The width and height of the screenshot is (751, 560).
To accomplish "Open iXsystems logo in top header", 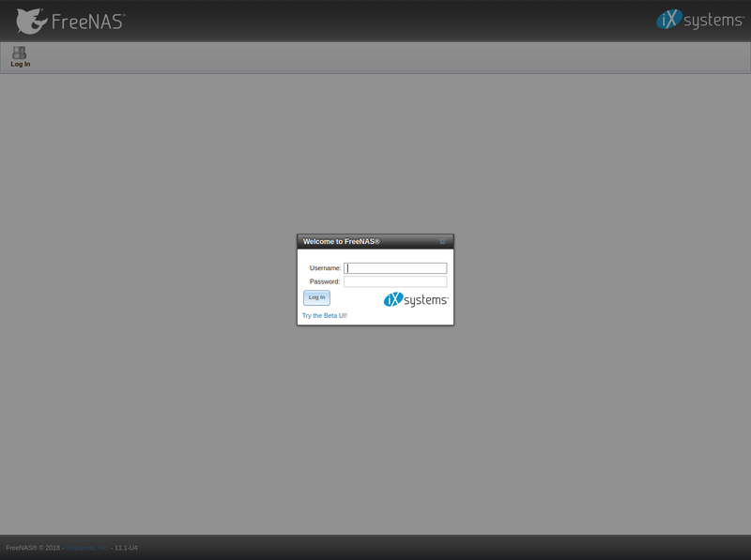I will point(699,20).
